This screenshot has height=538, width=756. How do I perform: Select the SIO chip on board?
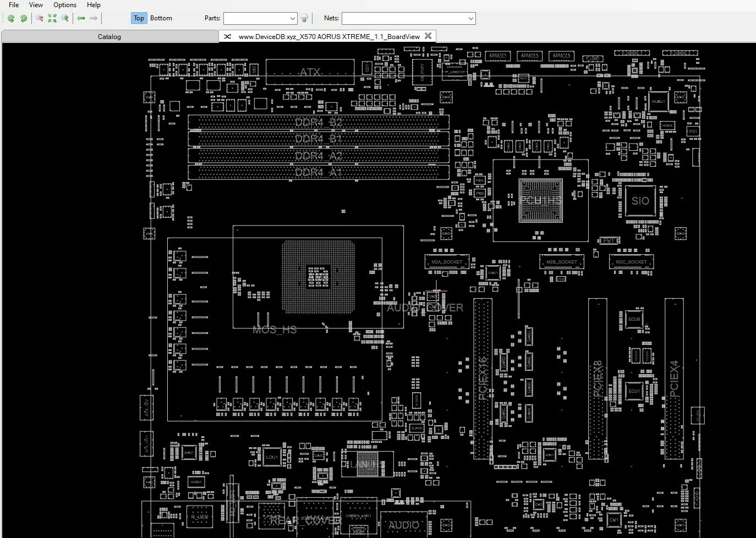coord(640,201)
